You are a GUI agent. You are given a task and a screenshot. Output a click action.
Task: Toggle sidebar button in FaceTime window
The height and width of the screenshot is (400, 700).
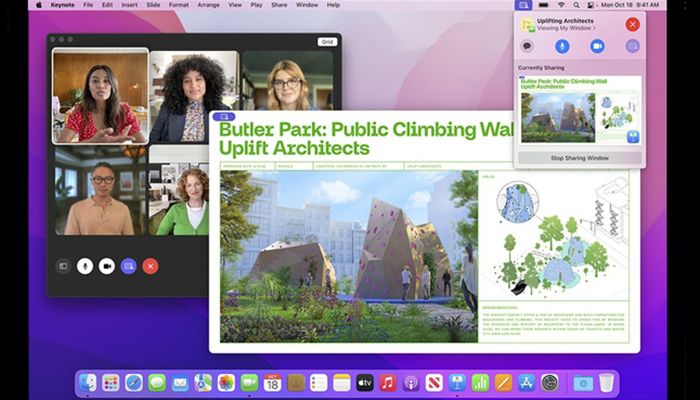63,266
